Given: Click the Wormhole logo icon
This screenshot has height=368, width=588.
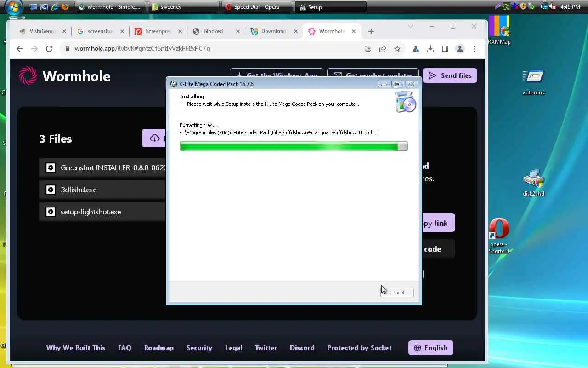Looking at the screenshot, I should pyautogui.click(x=28, y=76).
